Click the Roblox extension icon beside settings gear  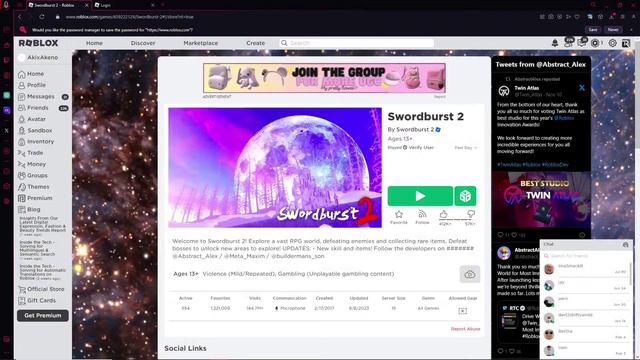[626, 43]
